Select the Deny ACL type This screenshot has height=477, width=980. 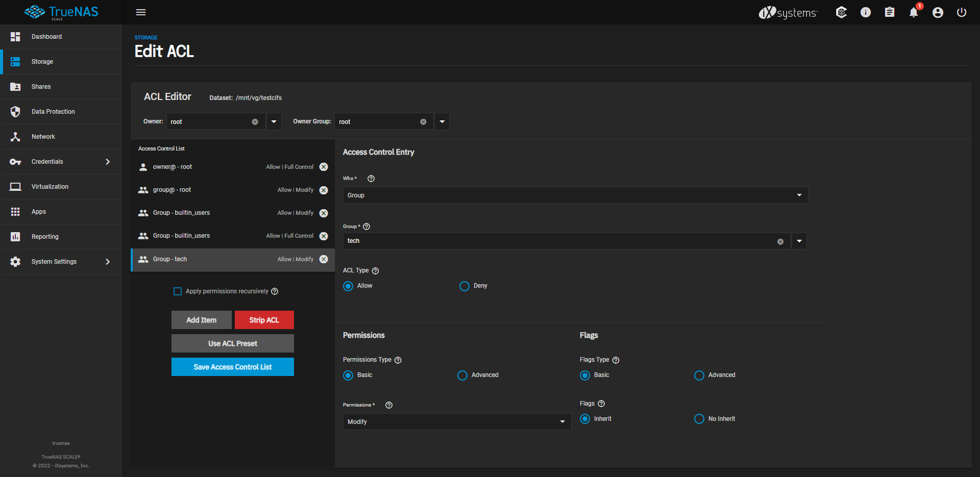[464, 286]
